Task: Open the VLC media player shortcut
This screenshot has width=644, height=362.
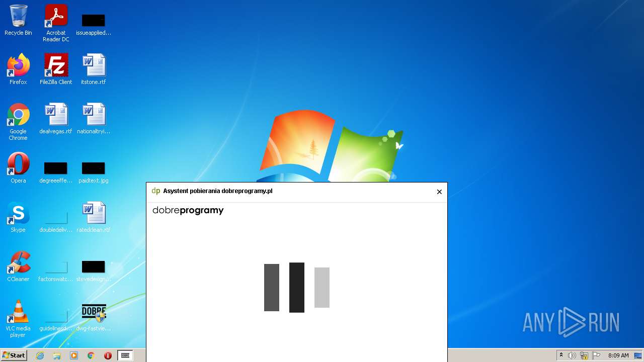Action: [18, 319]
